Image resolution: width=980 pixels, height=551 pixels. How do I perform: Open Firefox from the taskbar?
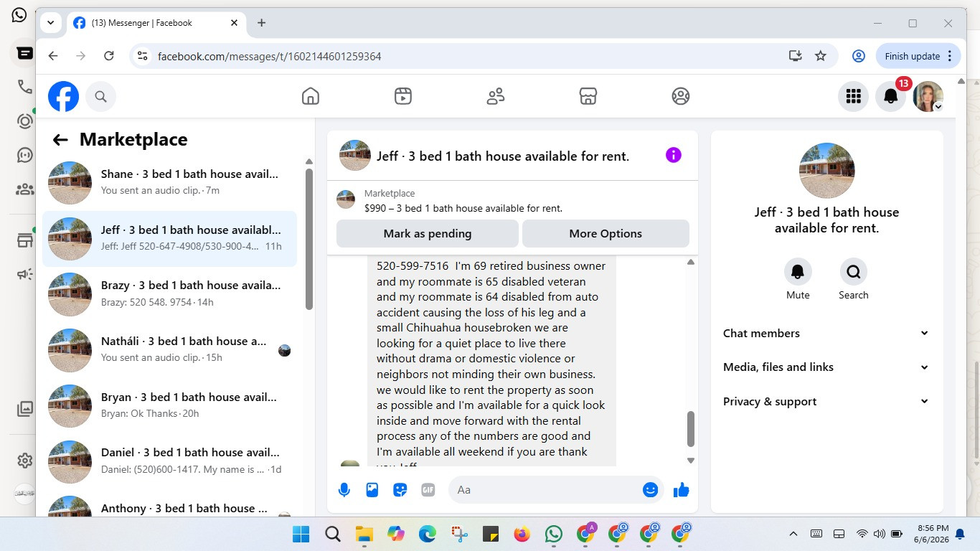coord(522,534)
